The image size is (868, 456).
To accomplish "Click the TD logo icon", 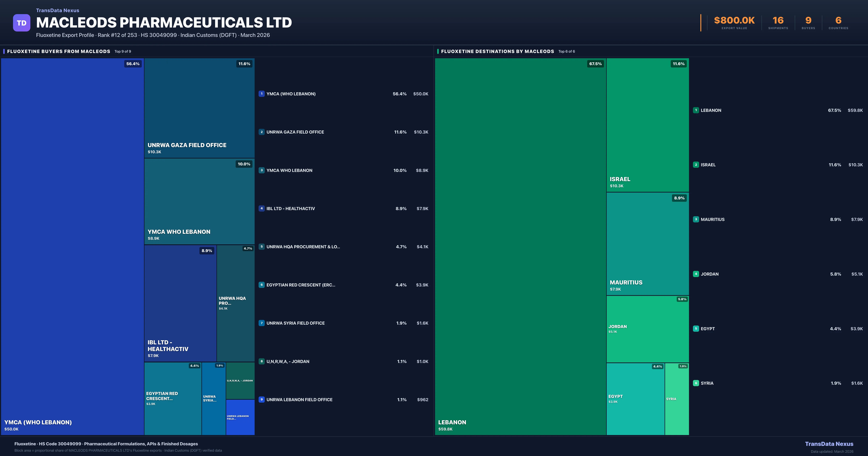I will (22, 22).
